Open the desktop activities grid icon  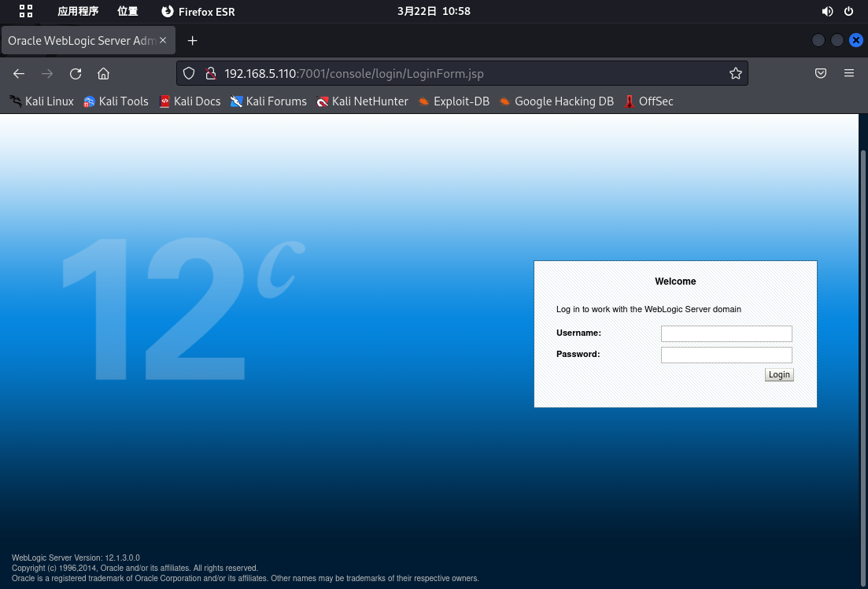pos(25,11)
